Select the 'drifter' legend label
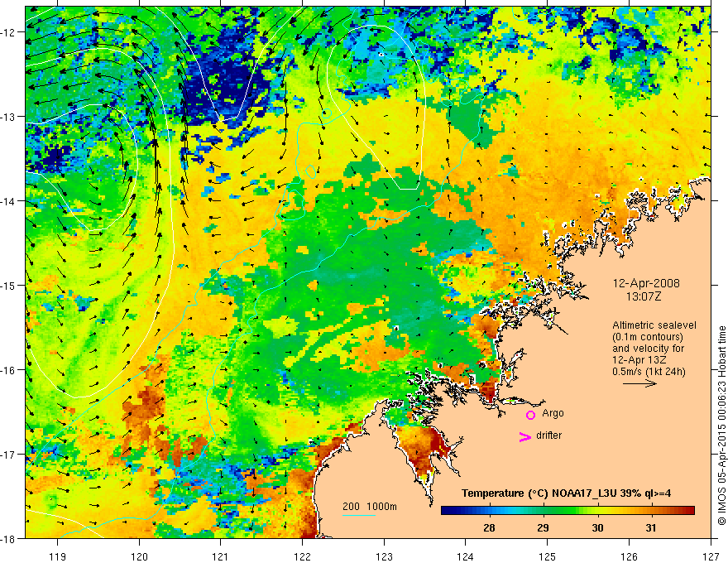This screenshot has height=563, width=728. point(548,435)
